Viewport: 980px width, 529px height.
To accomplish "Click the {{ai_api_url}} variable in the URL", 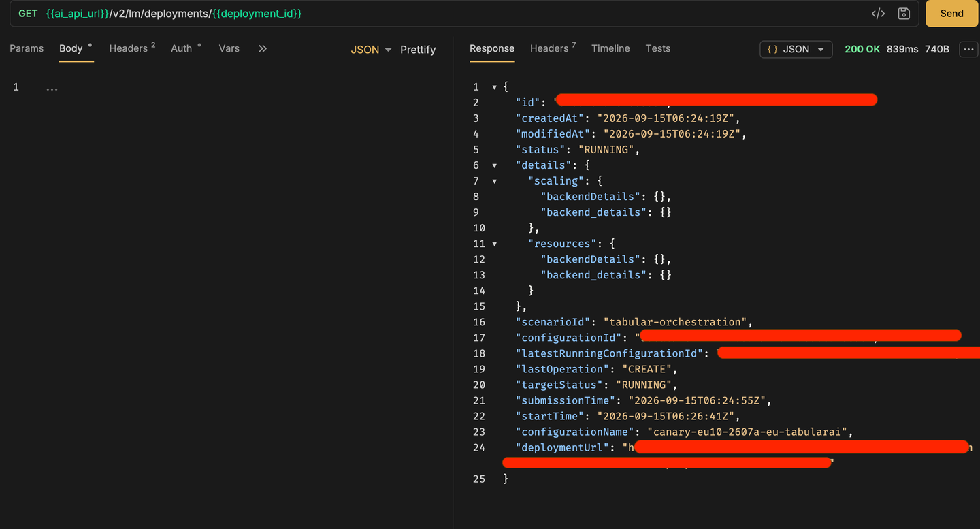I will coord(78,14).
